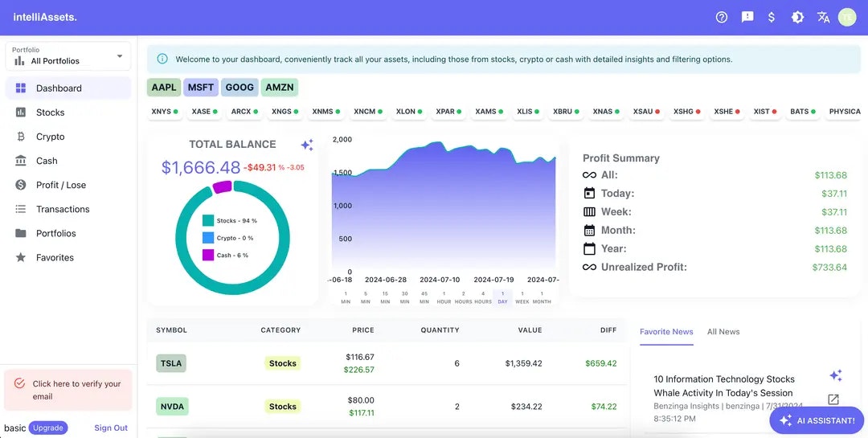Switch to the All News tab
868x438 pixels.
723,332
